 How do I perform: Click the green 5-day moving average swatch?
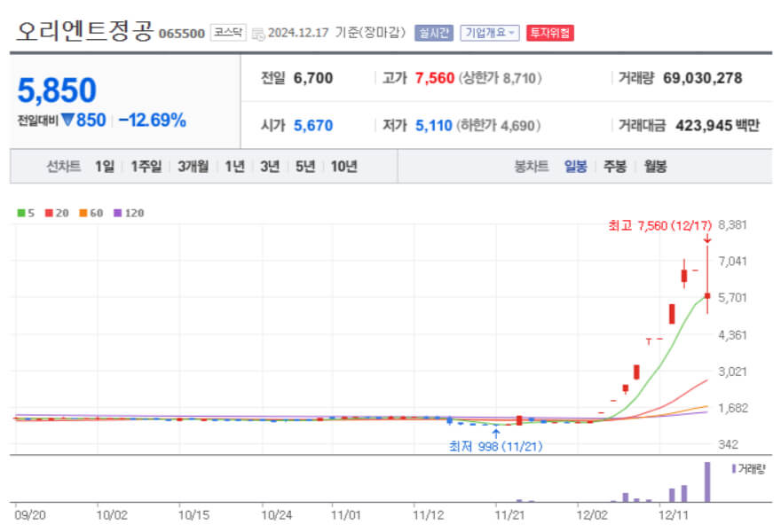point(21,213)
